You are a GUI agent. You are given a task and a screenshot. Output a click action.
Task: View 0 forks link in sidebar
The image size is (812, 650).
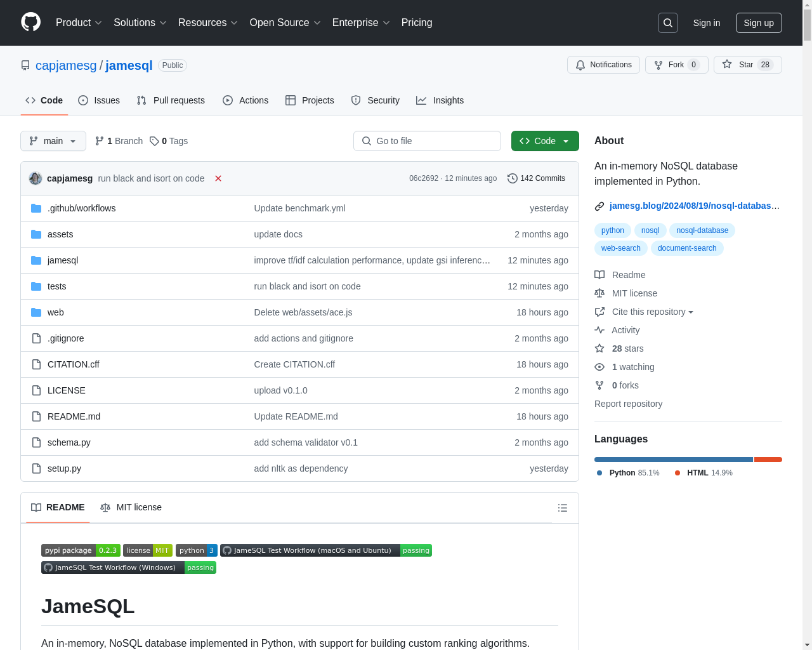coord(617,385)
